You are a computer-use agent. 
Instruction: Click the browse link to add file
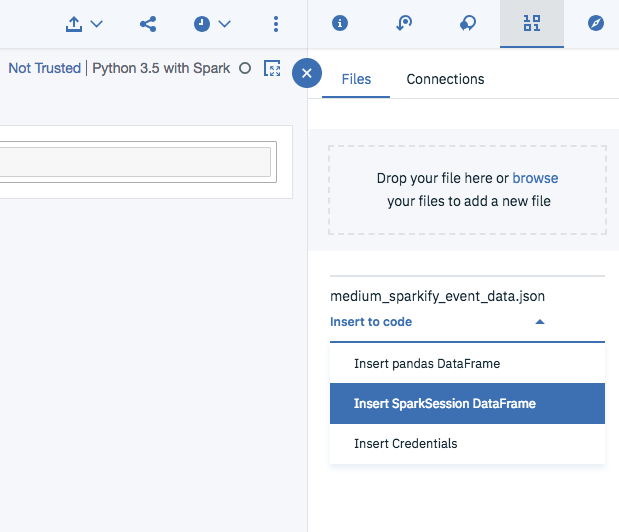tap(535, 178)
